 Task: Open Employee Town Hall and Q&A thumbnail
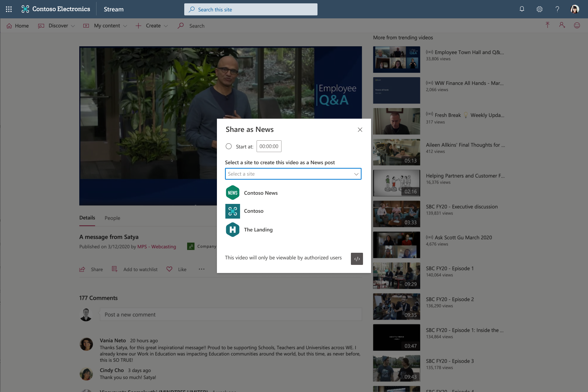click(x=397, y=60)
